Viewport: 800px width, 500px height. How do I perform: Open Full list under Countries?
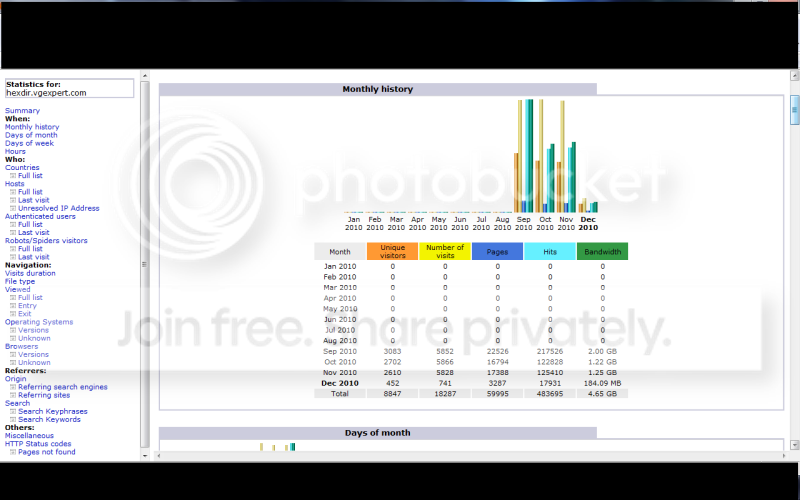[x=30, y=176]
